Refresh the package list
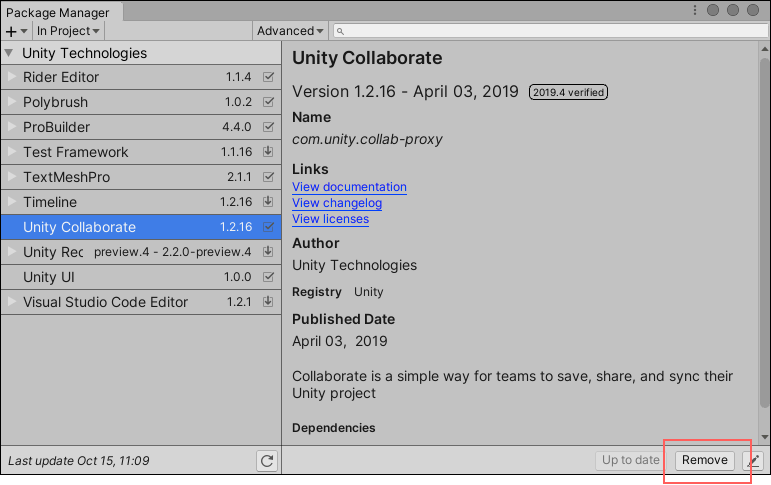The image size is (771, 485). [267, 461]
